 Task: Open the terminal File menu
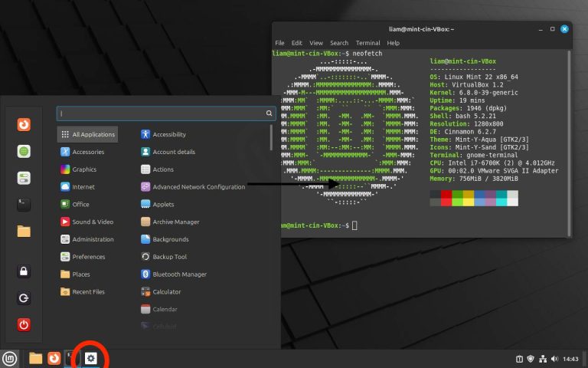pyautogui.click(x=279, y=43)
